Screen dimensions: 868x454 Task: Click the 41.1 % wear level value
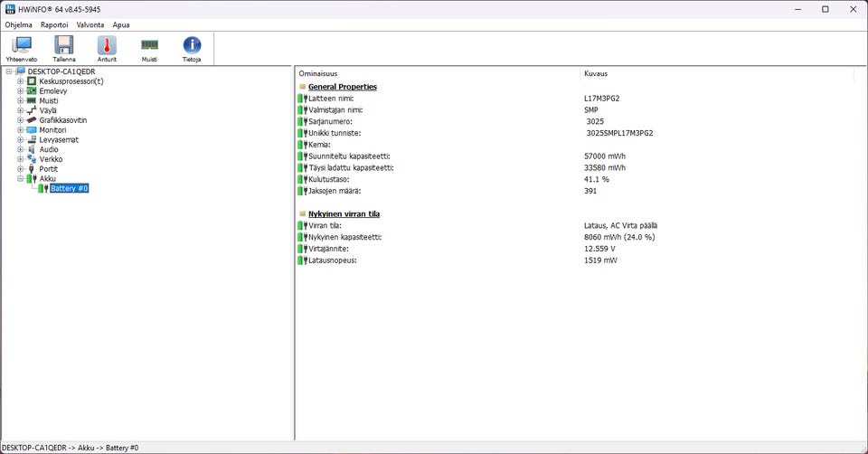tap(597, 179)
